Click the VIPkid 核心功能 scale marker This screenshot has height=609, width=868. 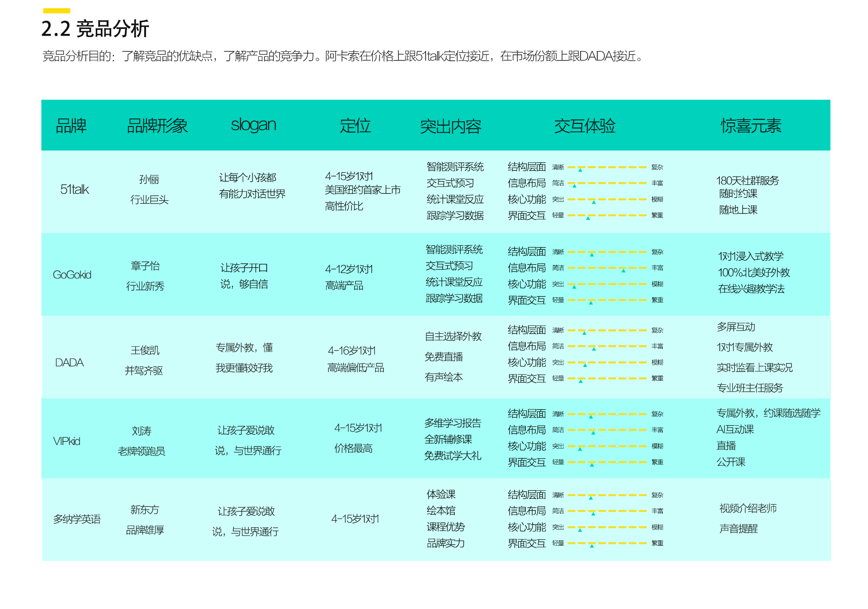pyautogui.click(x=580, y=449)
